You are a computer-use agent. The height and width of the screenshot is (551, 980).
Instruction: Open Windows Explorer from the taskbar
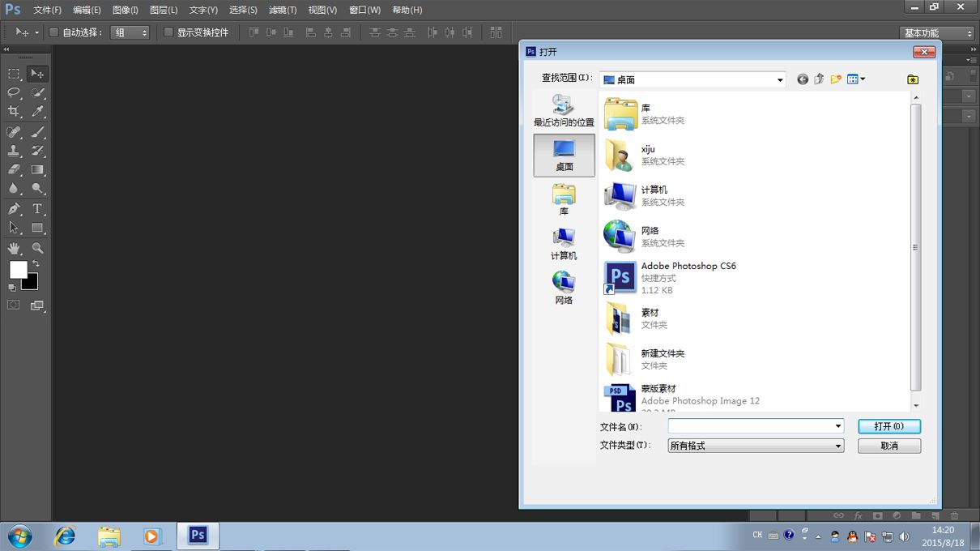pyautogui.click(x=109, y=536)
